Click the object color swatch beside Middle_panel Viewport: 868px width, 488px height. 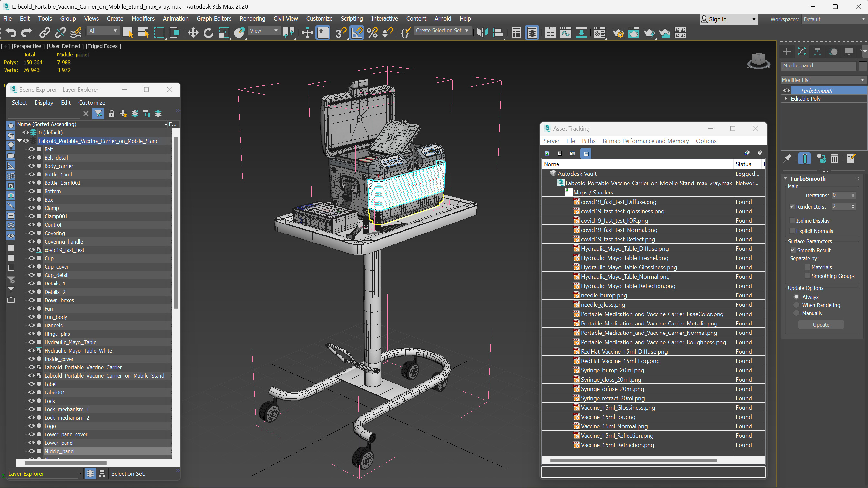pyautogui.click(x=862, y=66)
